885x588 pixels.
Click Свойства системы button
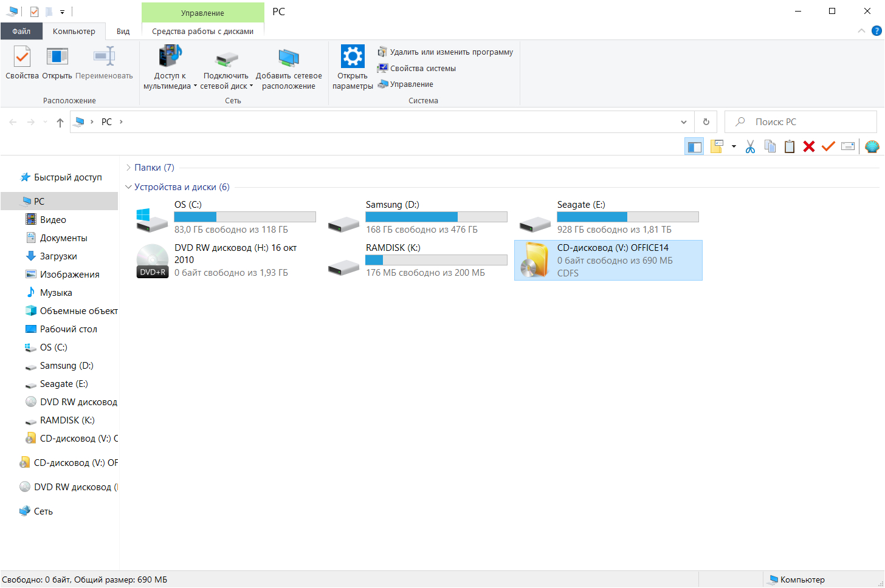tap(417, 69)
